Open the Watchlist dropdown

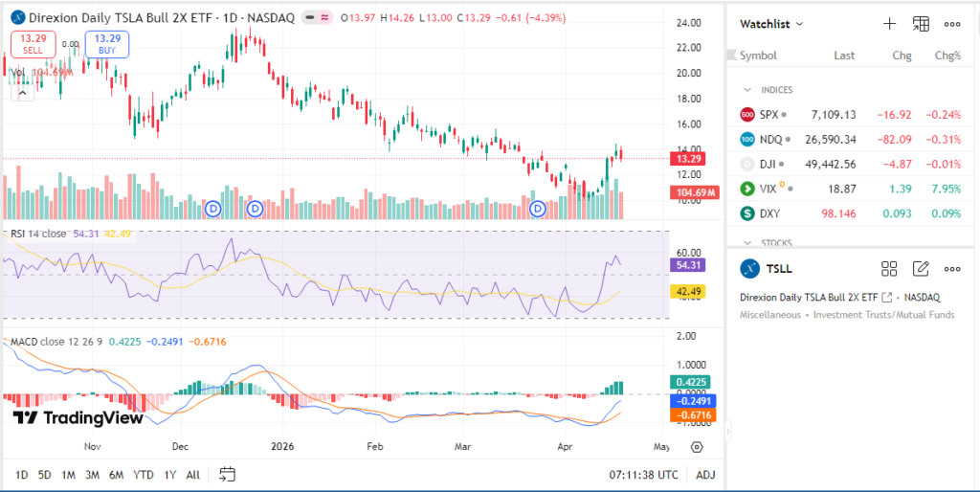coord(771,24)
